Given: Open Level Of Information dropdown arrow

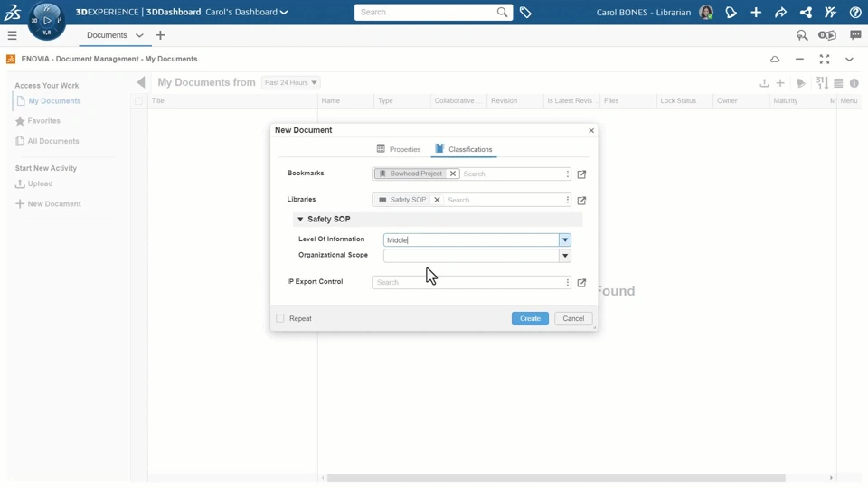Looking at the screenshot, I should click(x=564, y=240).
